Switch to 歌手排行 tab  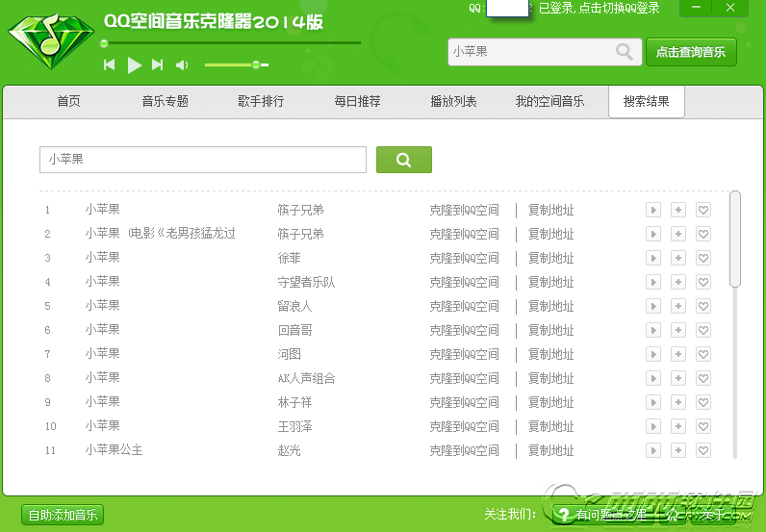pyautogui.click(x=261, y=101)
